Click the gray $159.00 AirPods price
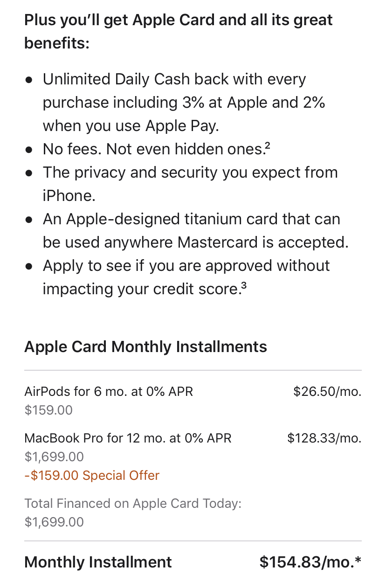Viewport: 386px width, 588px height. coord(48,410)
